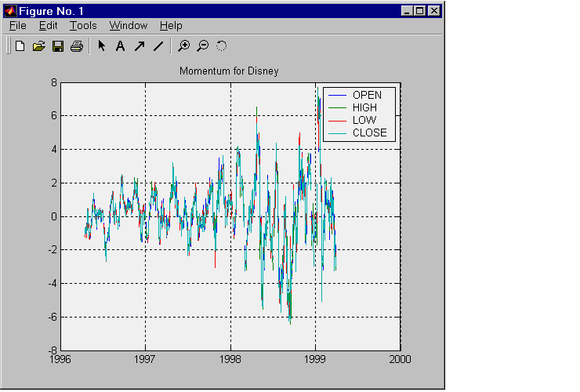Viewport: 580px width, 392px height.
Task: Open the File menu
Action: (x=18, y=26)
